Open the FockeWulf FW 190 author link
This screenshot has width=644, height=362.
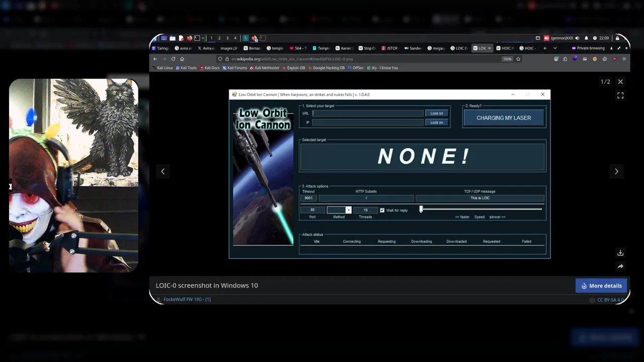tap(187, 299)
